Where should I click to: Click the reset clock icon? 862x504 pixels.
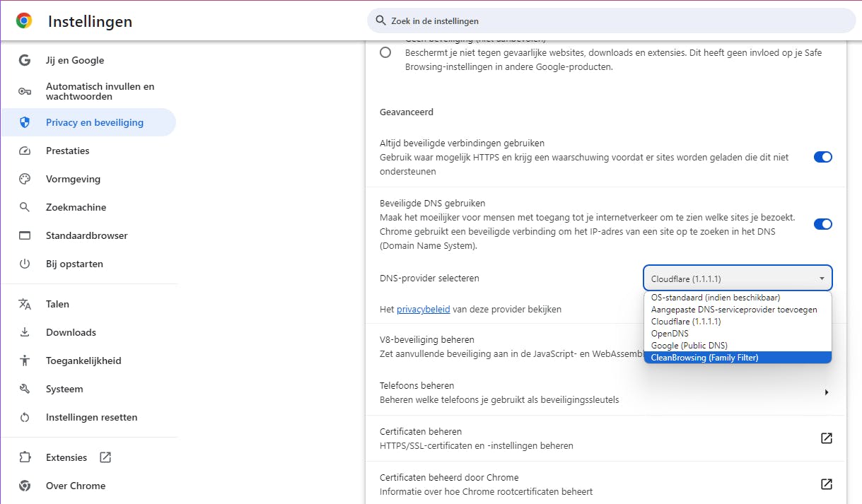pyautogui.click(x=25, y=417)
